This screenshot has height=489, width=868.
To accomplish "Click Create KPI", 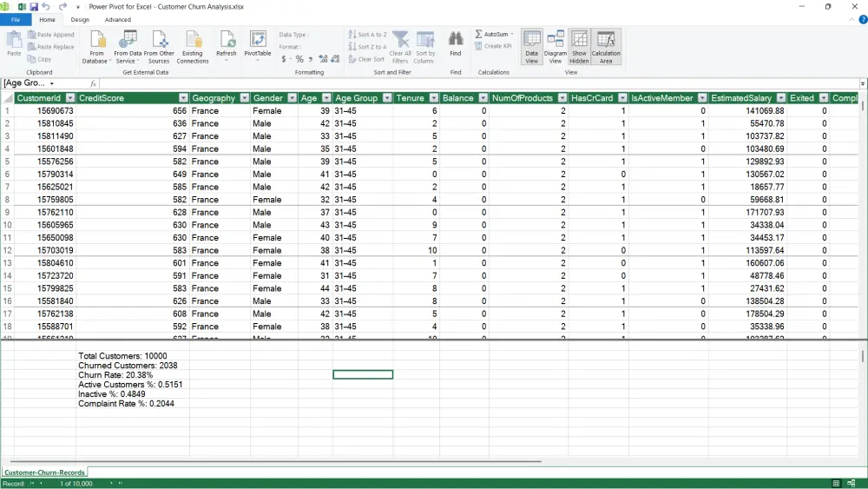I will point(493,47).
